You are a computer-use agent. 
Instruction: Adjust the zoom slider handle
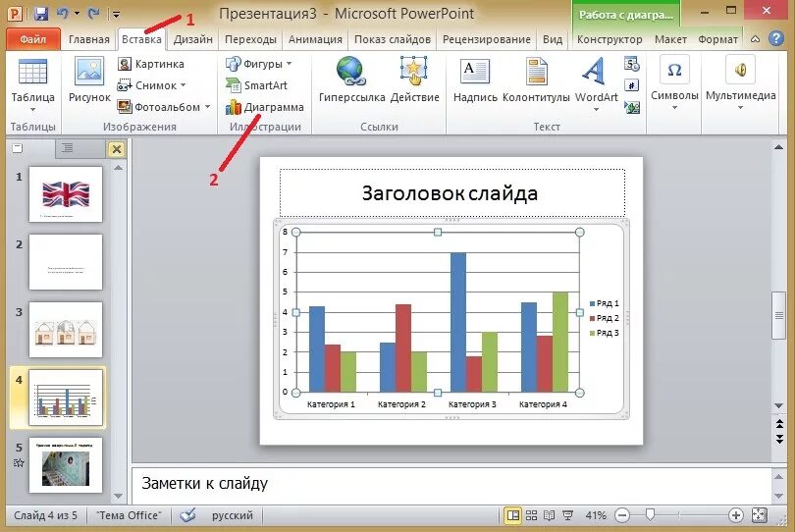tap(650, 515)
